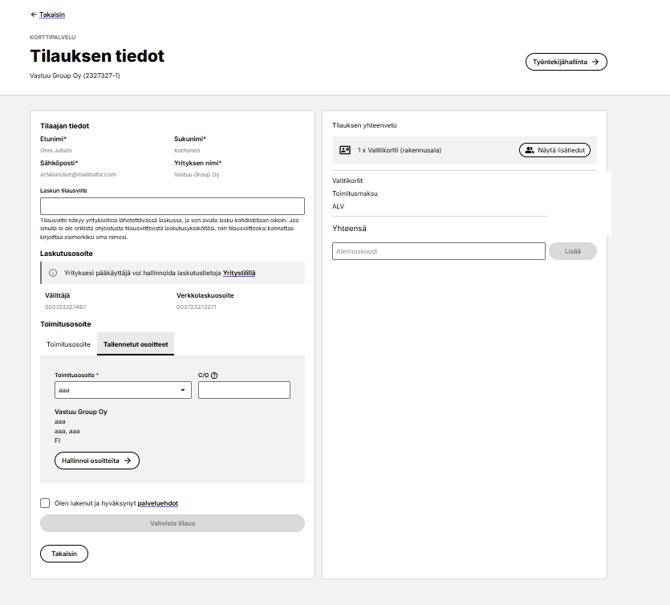
Task: Click the back arrow icon at page top
Action: click(x=34, y=15)
